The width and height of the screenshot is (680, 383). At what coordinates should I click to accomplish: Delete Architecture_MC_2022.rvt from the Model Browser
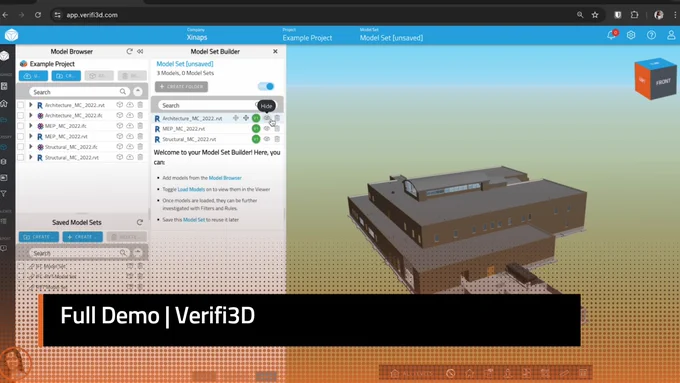click(x=140, y=105)
